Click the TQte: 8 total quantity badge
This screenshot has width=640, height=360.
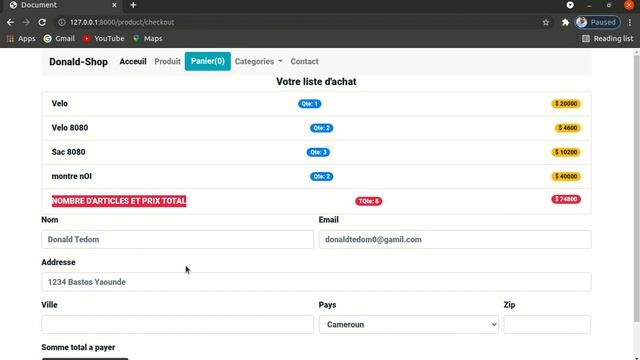coord(369,201)
